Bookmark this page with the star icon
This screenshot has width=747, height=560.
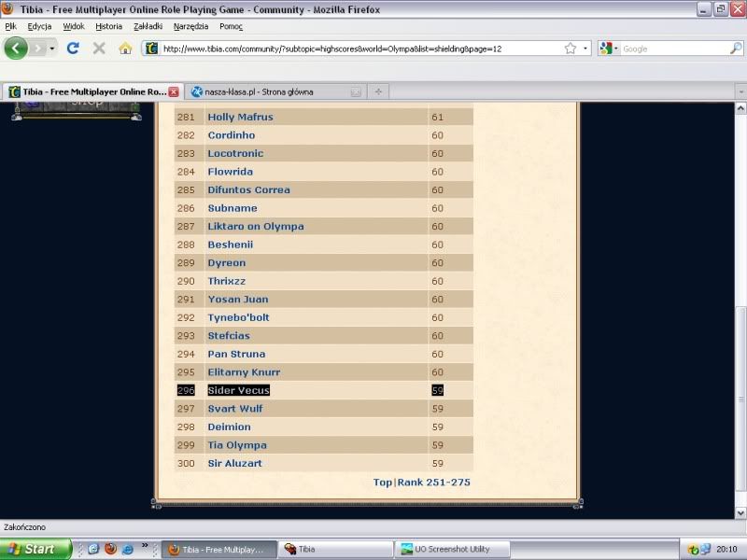tap(571, 49)
